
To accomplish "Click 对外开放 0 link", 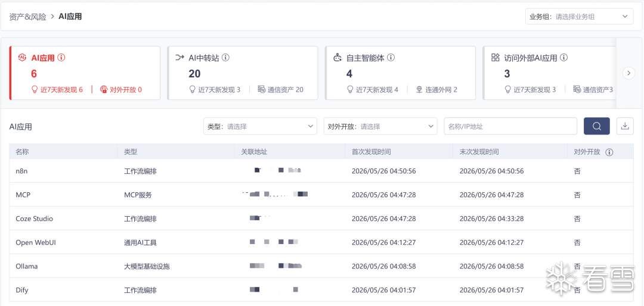I will 126,89.
